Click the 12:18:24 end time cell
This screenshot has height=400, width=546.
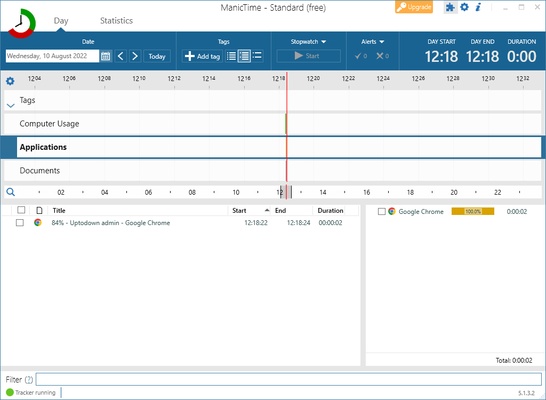(298, 223)
